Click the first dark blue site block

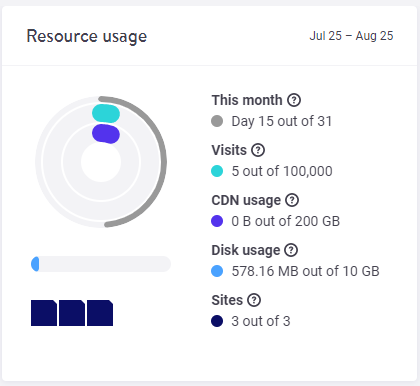pos(44,313)
